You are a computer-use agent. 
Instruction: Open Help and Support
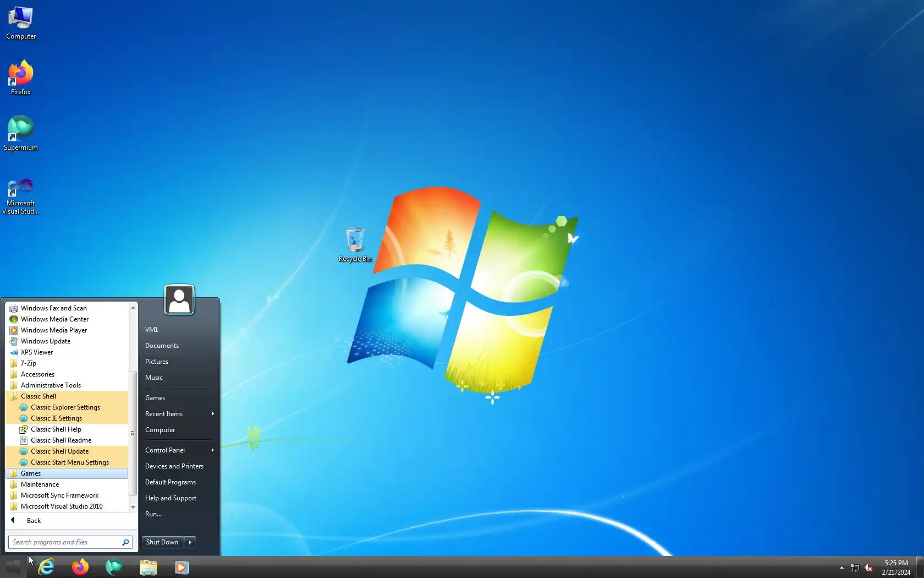178,498
